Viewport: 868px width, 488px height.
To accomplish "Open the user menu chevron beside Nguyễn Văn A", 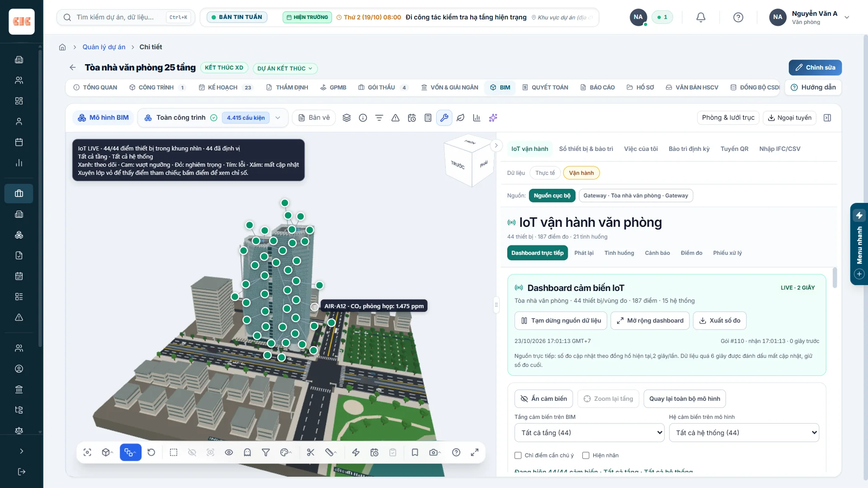I will pos(847,17).
